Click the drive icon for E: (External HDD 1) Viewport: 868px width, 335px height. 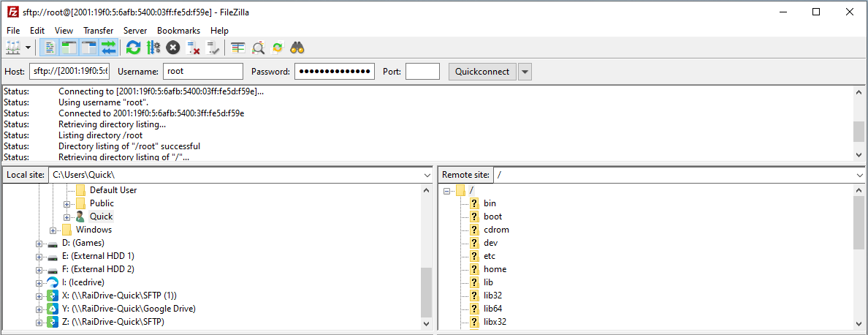pos(53,256)
